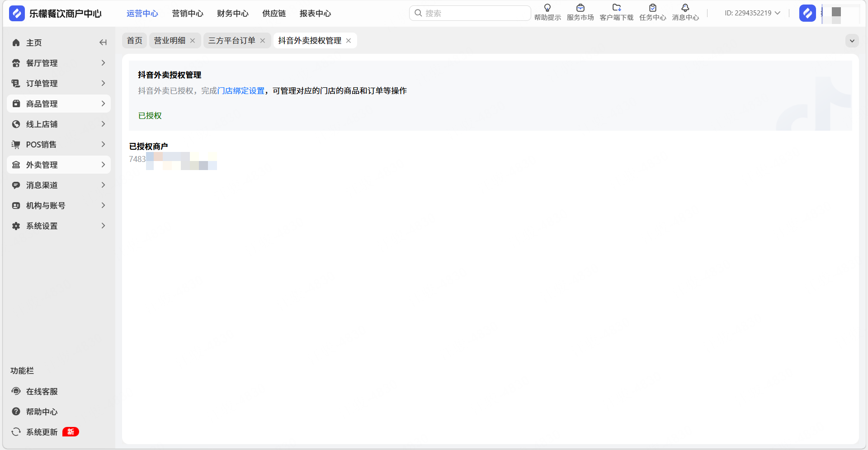Open the 任务中心 clipboard icon
The image size is (868, 450).
point(653,8)
